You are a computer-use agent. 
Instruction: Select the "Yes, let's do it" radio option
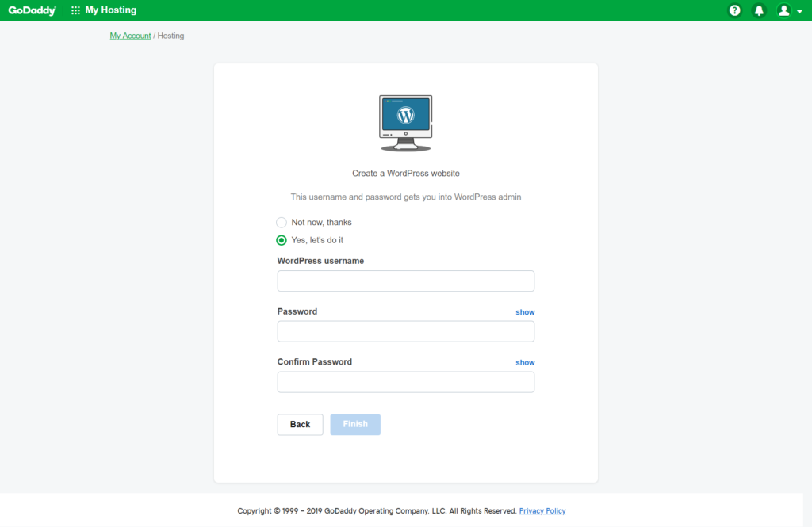click(282, 240)
